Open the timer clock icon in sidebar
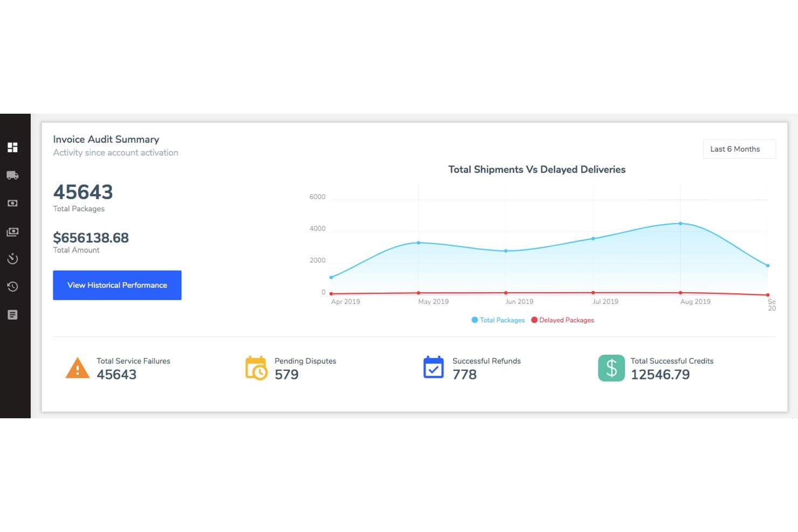The height and width of the screenshot is (532, 798). click(12, 259)
